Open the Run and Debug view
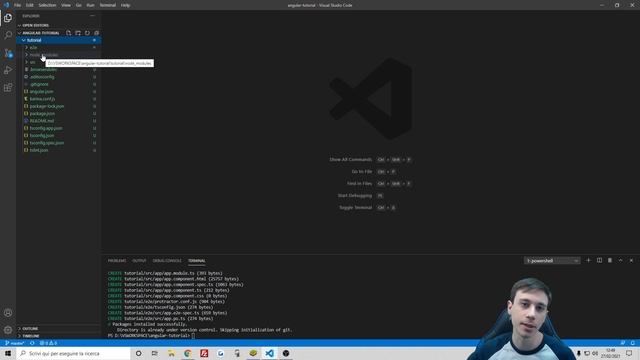 tap(8, 70)
